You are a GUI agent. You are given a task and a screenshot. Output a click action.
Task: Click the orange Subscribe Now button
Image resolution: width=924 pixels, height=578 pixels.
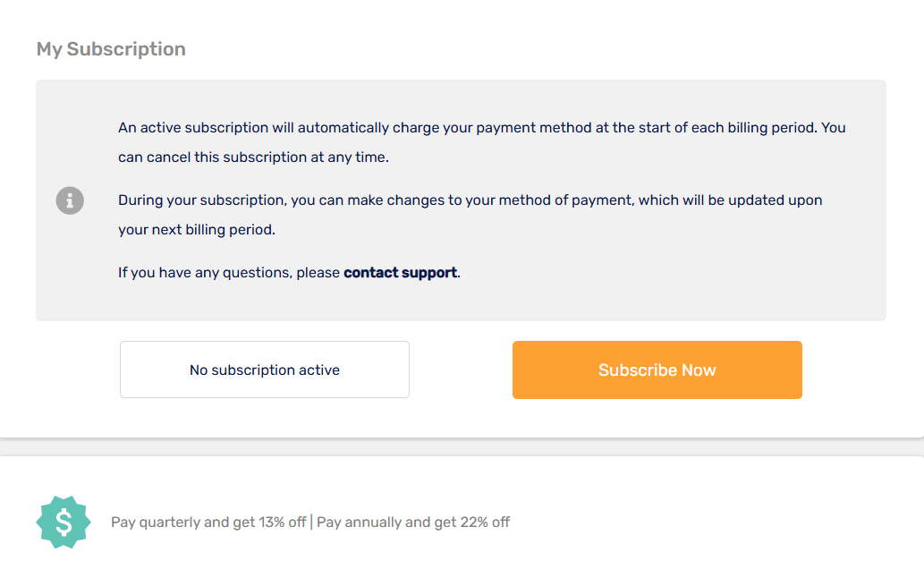[657, 370]
